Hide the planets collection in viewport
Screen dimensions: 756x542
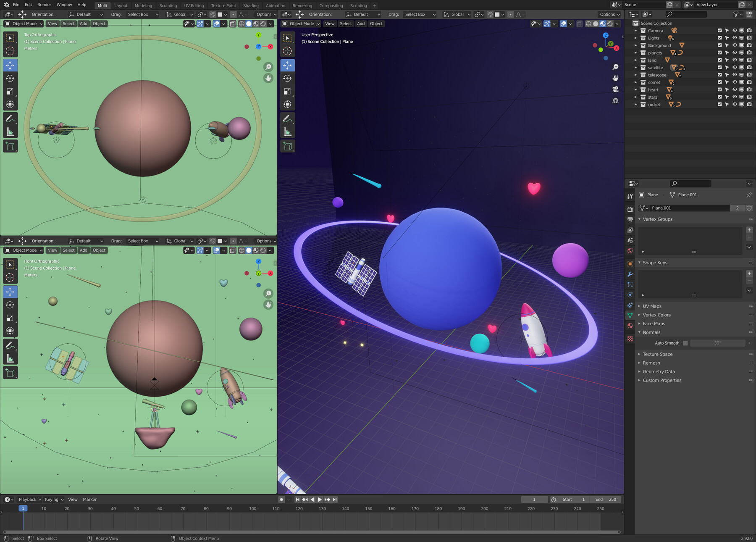tap(735, 53)
